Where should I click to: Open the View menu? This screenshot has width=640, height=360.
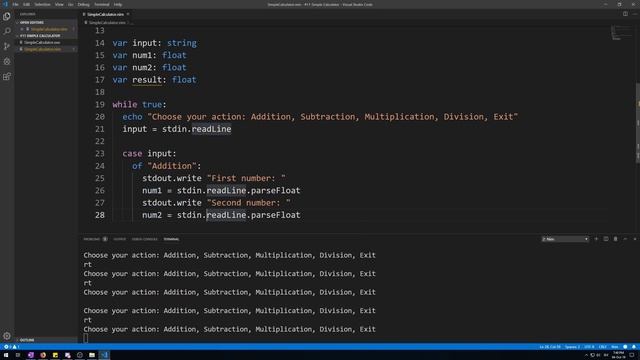59,4
